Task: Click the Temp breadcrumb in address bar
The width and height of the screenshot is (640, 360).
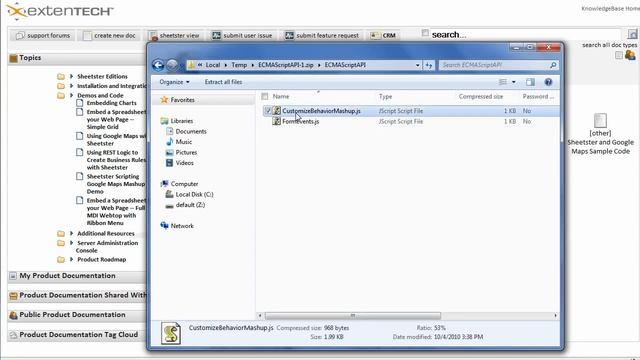Action: 239,65
